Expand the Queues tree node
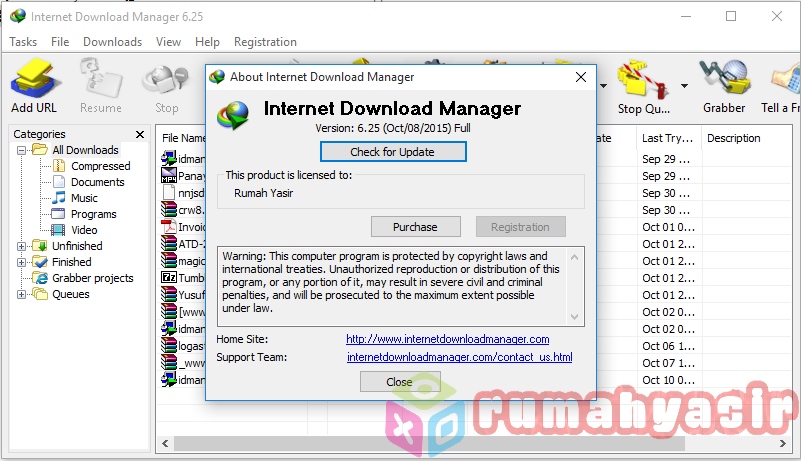This screenshot has height=461, width=801. tap(21, 294)
